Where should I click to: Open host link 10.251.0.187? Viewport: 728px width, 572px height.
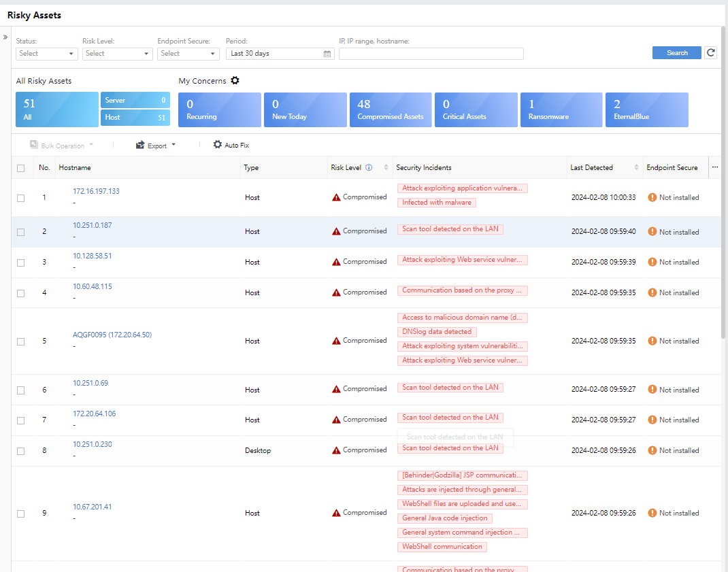(x=93, y=225)
